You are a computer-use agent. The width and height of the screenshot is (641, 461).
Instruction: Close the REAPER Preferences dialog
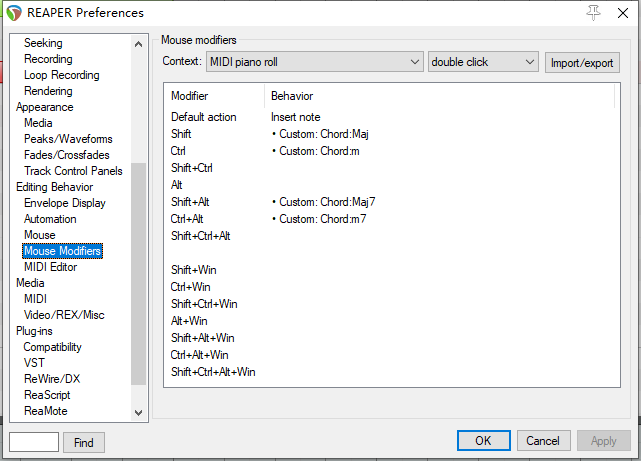click(x=622, y=13)
